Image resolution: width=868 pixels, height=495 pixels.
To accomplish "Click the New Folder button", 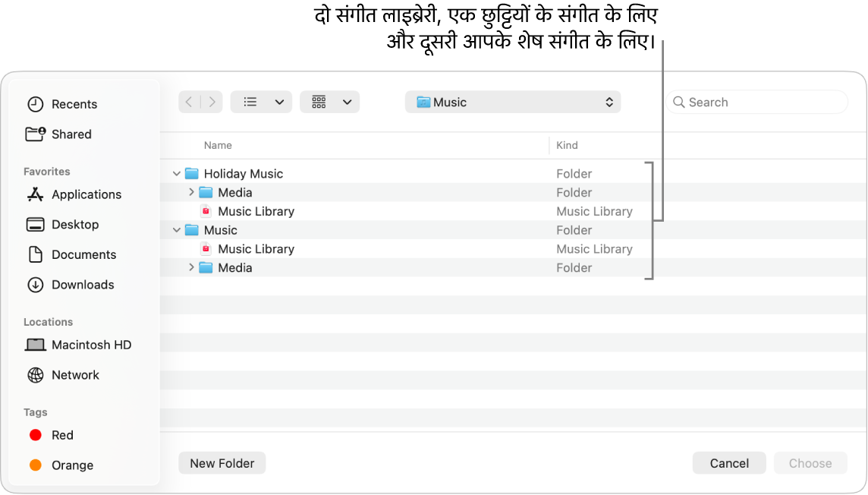I will click(x=222, y=463).
